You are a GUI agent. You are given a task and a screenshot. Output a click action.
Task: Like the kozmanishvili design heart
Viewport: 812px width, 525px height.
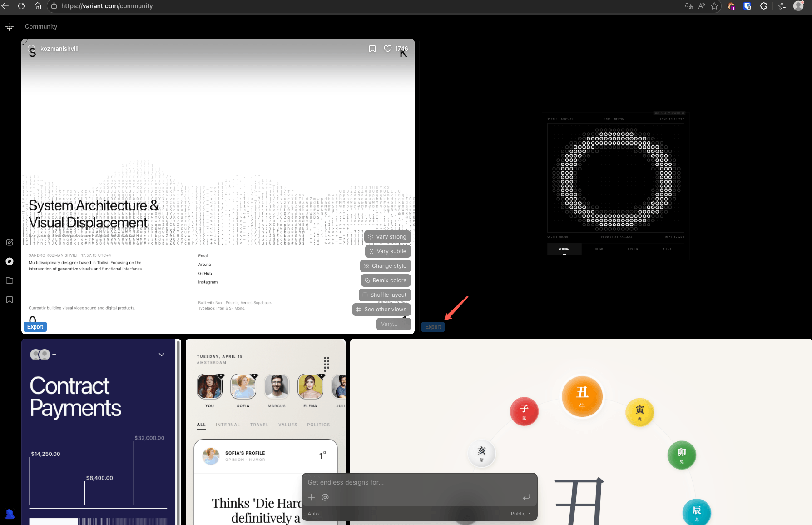click(388, 49)
